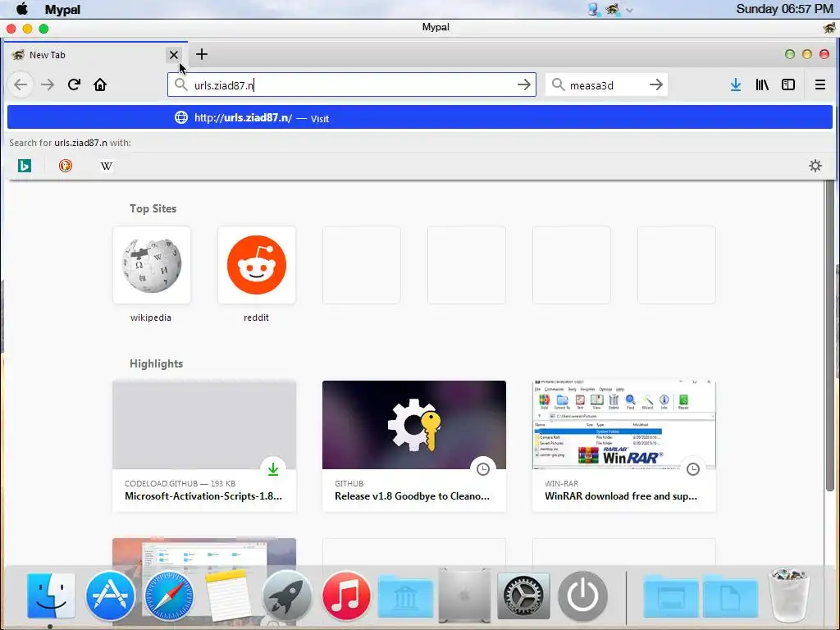
Task: Click the clock history badge on the WinRAR card
Action: tap(693, 469)
